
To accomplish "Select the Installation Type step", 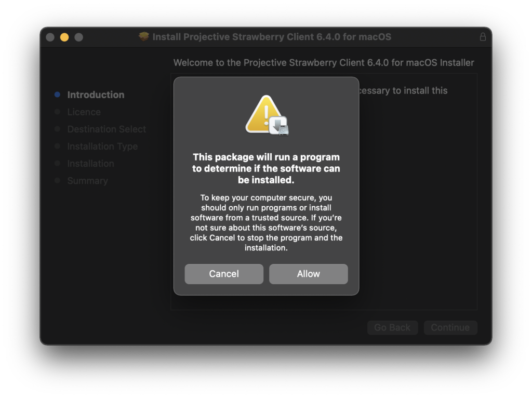I will (102, 146).
